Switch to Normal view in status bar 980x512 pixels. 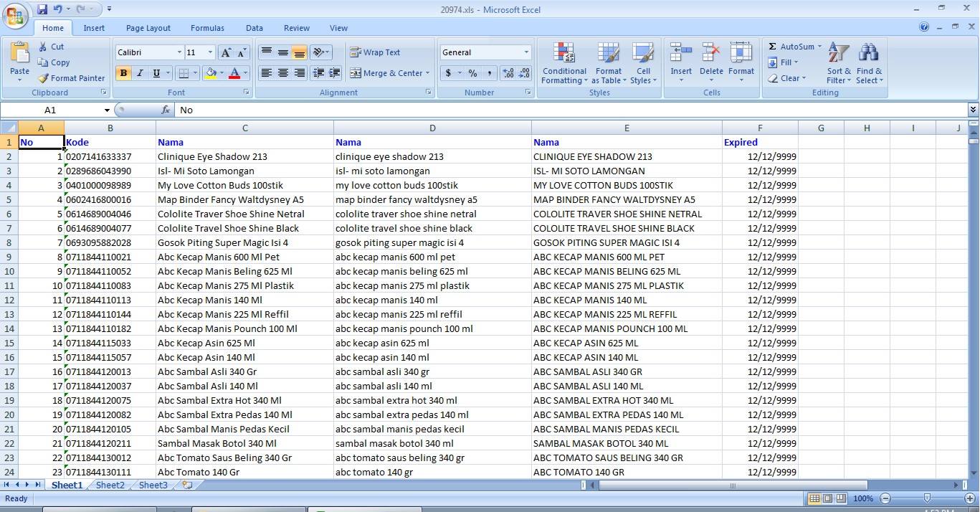[814, 498]
